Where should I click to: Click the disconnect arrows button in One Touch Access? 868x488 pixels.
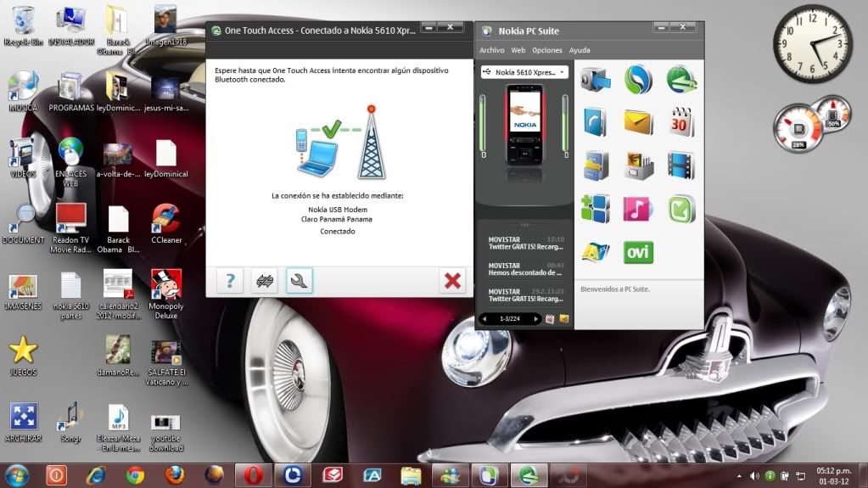coord(265,281)
